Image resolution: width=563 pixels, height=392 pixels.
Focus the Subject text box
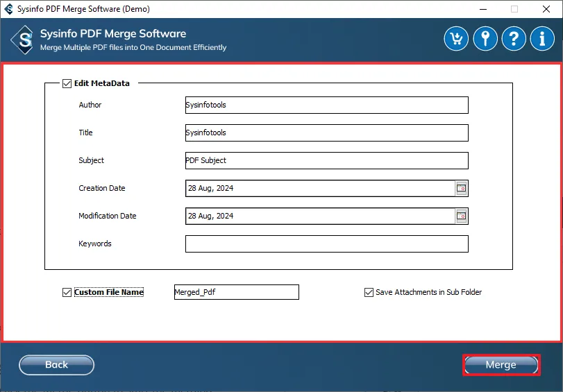(x=326, y=160)
